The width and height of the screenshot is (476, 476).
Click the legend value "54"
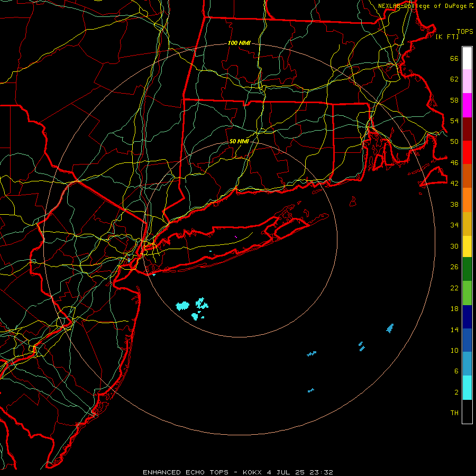tap(454, 121)
